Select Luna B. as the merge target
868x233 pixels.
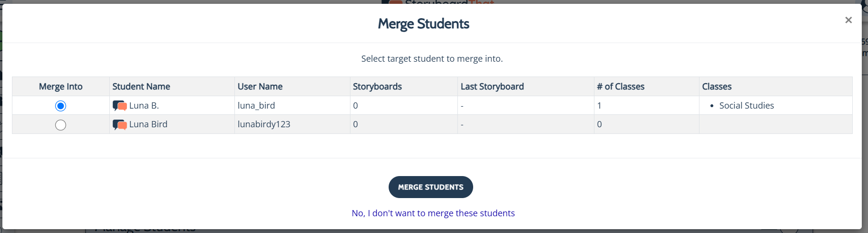point(61,106)
